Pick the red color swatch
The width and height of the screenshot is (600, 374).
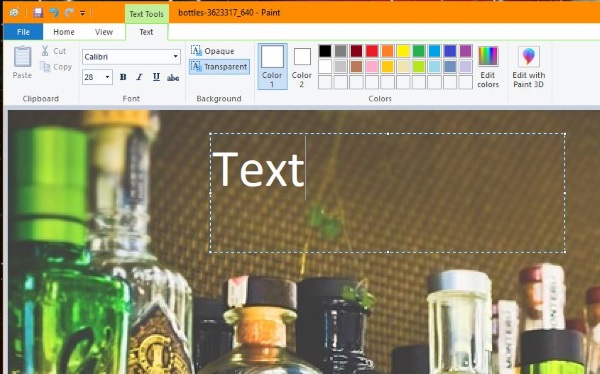coord(372,51)
